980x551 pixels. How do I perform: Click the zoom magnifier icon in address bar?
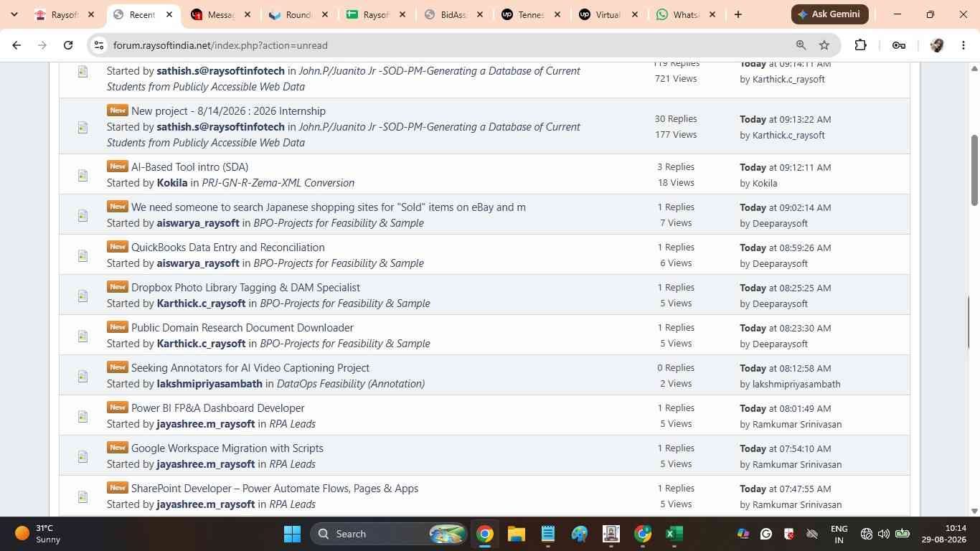click(801, 45)
